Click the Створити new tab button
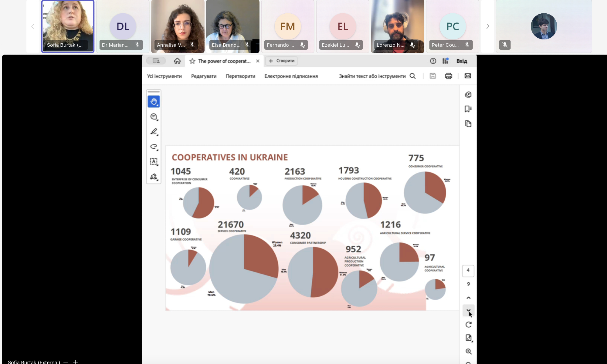Screen dimensions: 607x364 point(282,61)
